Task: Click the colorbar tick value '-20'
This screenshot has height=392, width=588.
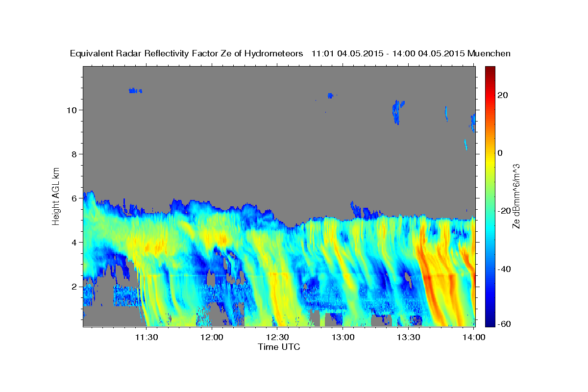Action: [503, 211]
